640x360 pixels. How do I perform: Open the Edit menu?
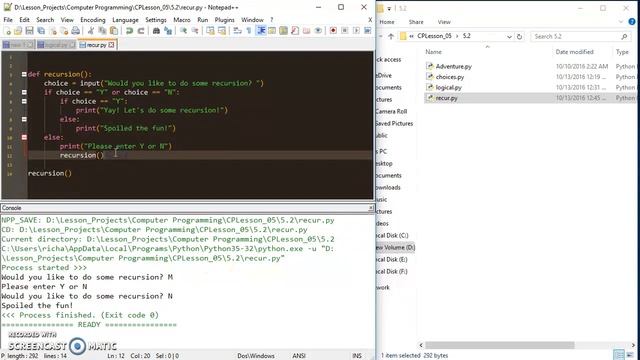[24, 20]
